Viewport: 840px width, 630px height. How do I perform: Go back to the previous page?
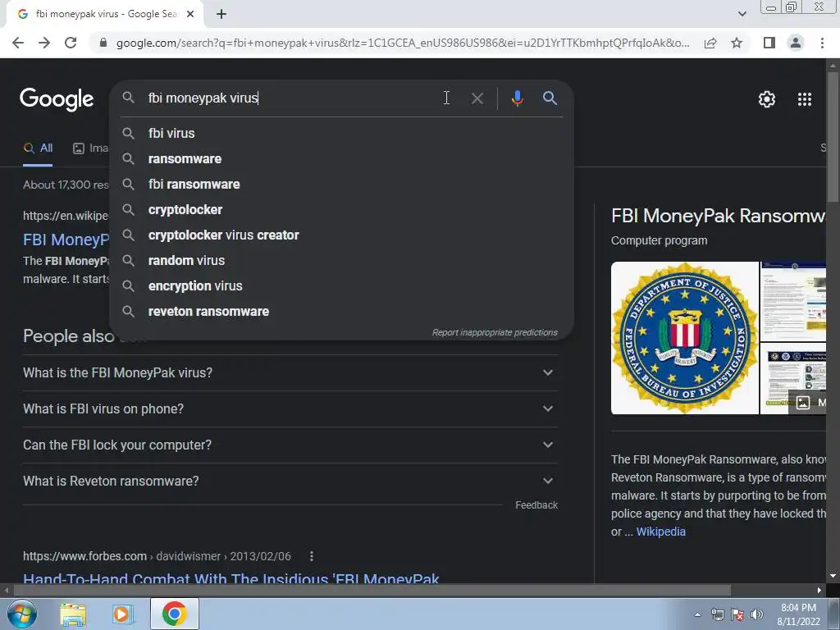click(18, 43)
